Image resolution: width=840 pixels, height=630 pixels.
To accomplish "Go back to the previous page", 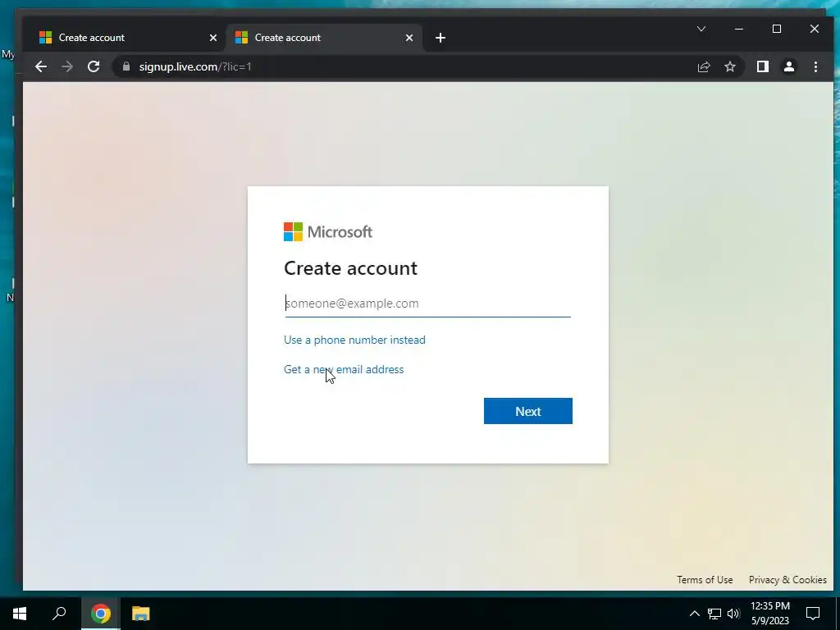I will (x=41, y=66).
